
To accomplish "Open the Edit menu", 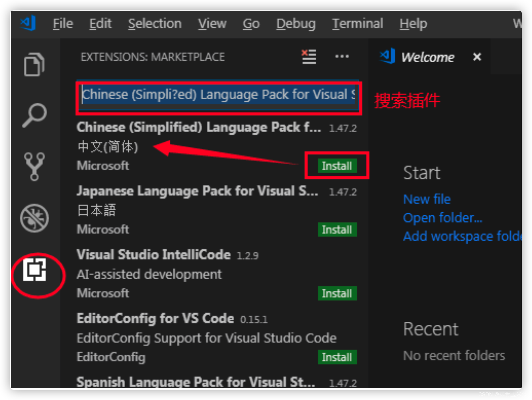I will click(x=100, y=24).
